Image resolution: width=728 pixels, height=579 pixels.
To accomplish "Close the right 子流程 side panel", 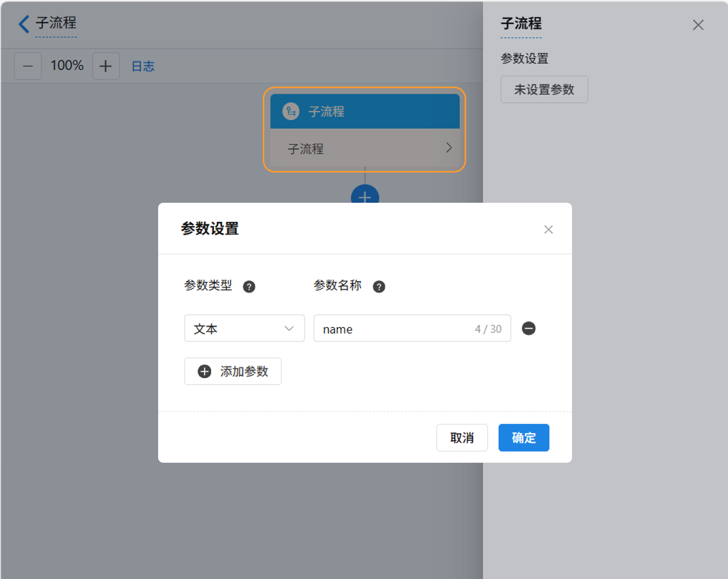I will 698,25.
